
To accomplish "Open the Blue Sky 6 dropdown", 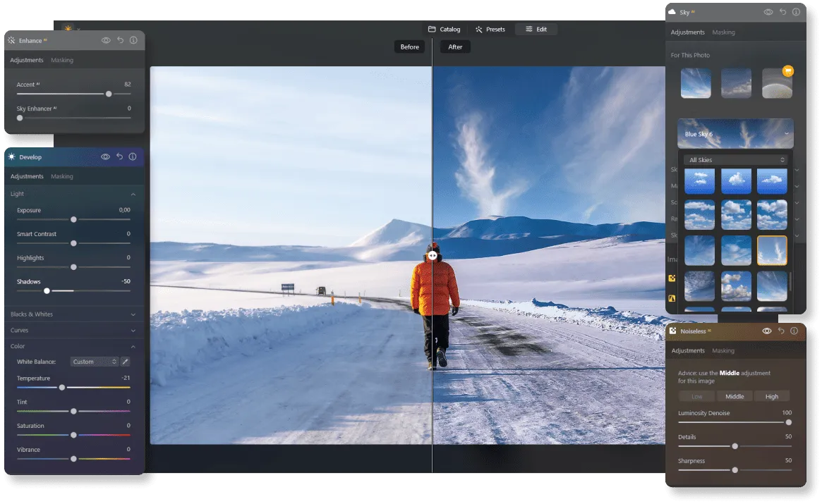I will point(735,133).
